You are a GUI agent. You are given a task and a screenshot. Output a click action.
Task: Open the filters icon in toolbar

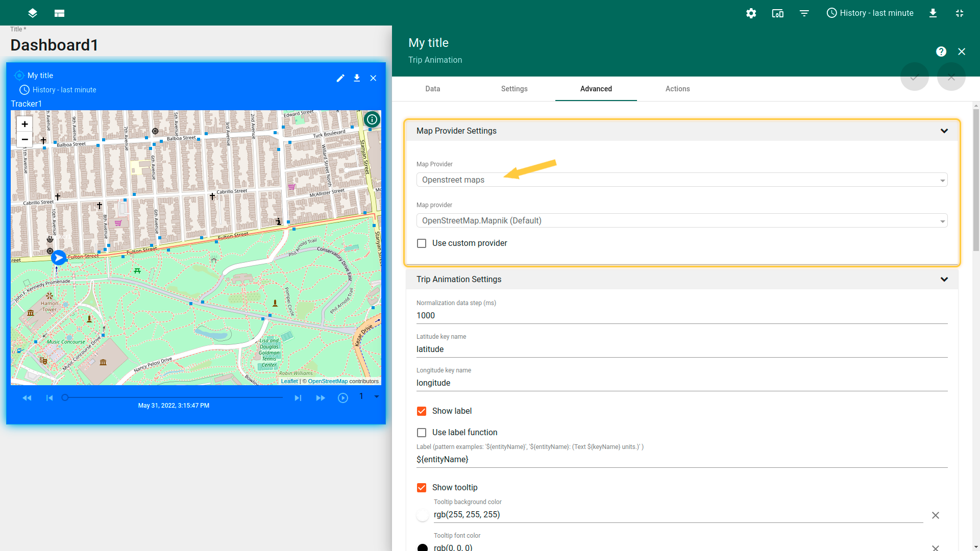pyautogui.click(x=804, y=13)
